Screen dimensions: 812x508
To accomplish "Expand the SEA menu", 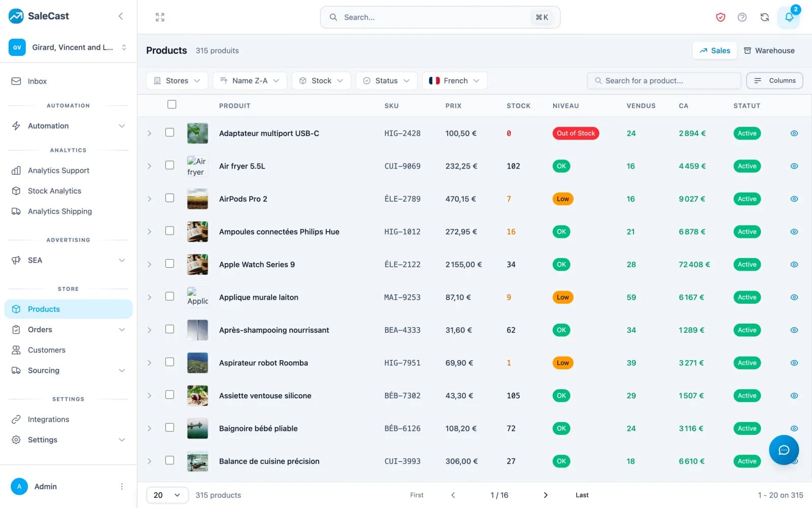I will 69,261.
